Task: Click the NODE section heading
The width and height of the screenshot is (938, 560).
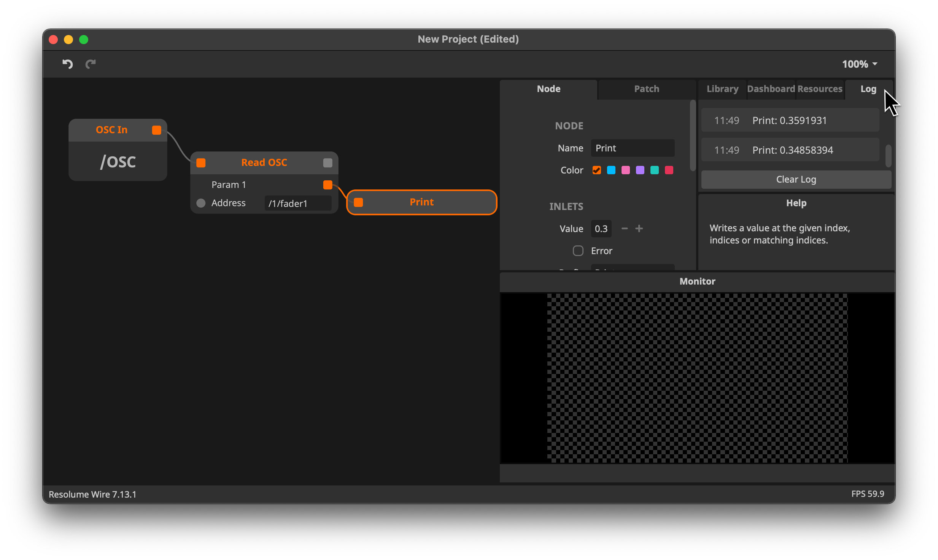Action: point(569,126)
